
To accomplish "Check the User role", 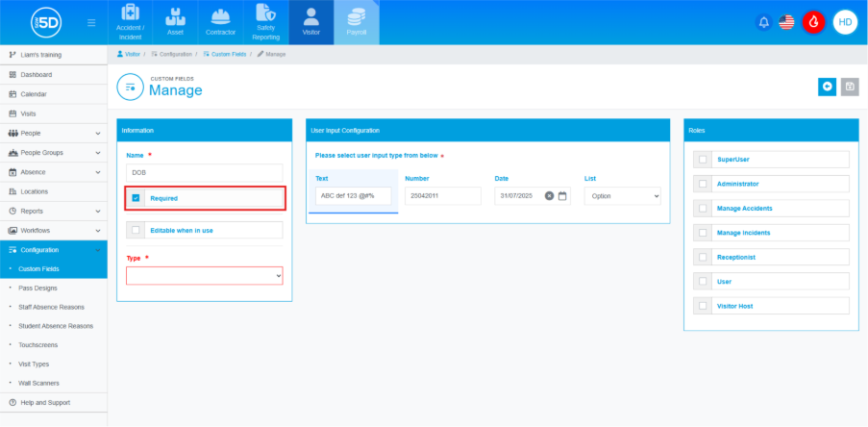I will 703,282.
